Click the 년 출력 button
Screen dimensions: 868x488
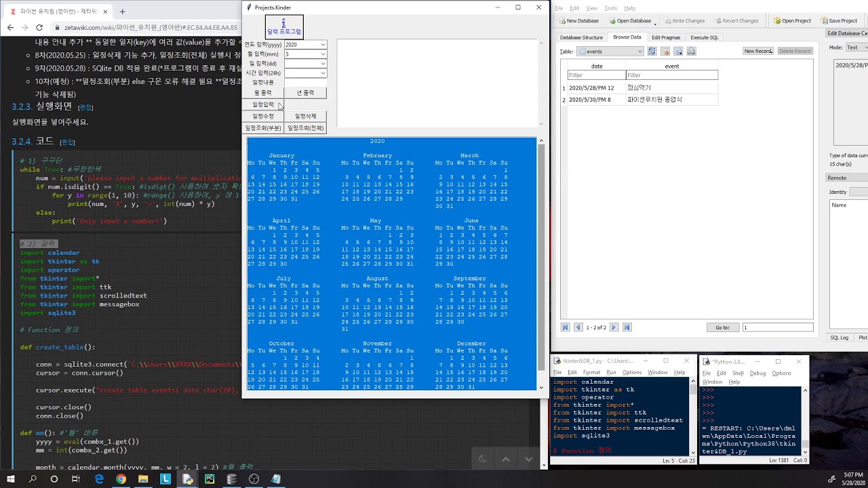305,93
